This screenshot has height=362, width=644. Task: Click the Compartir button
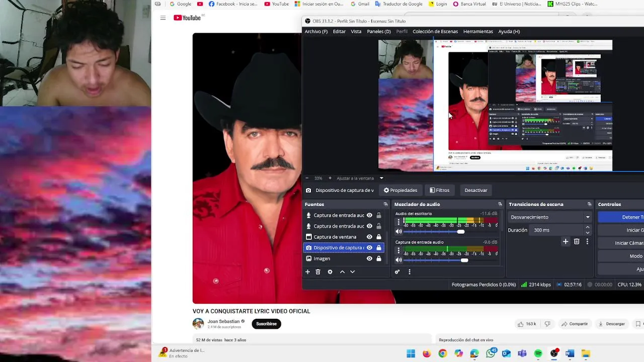[x=575, y=324]
